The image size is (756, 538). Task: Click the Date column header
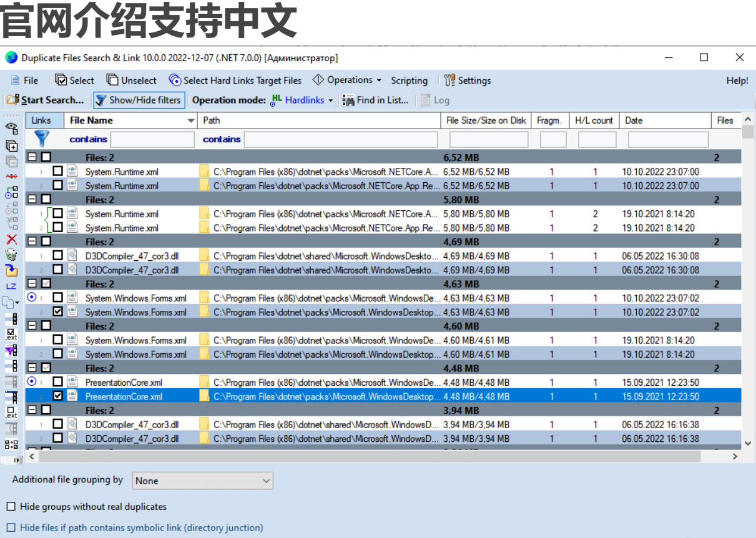point(665,120)
